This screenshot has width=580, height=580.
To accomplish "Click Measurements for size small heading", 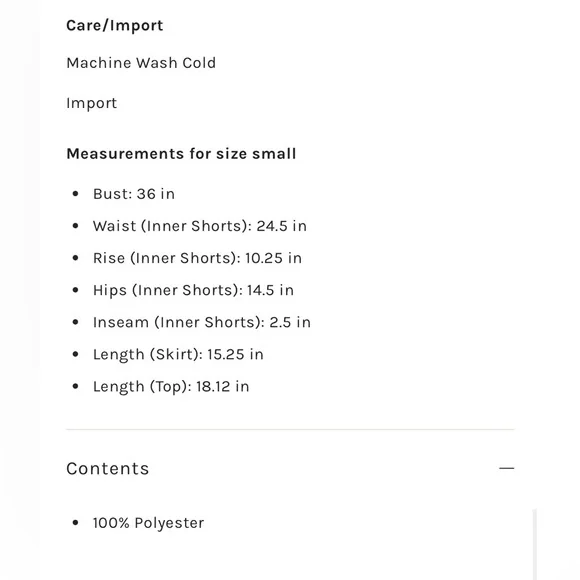I will (x=181, y=154).
